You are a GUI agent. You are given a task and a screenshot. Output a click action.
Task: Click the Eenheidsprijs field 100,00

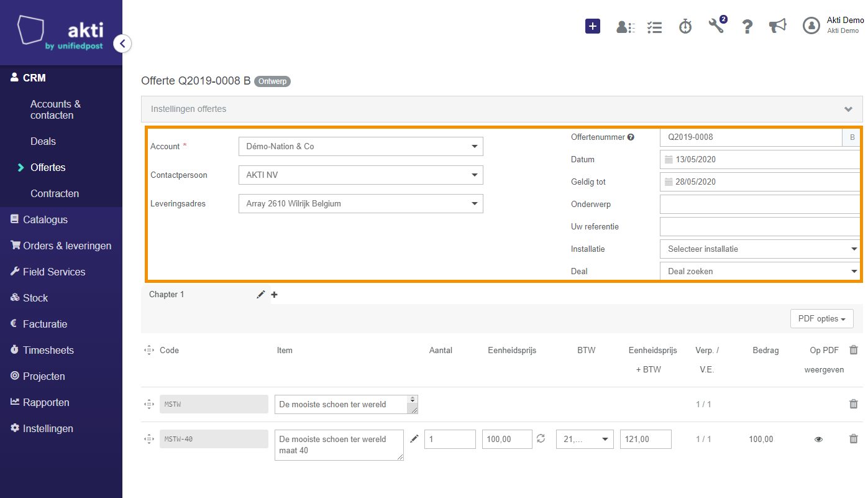[507, 439]
